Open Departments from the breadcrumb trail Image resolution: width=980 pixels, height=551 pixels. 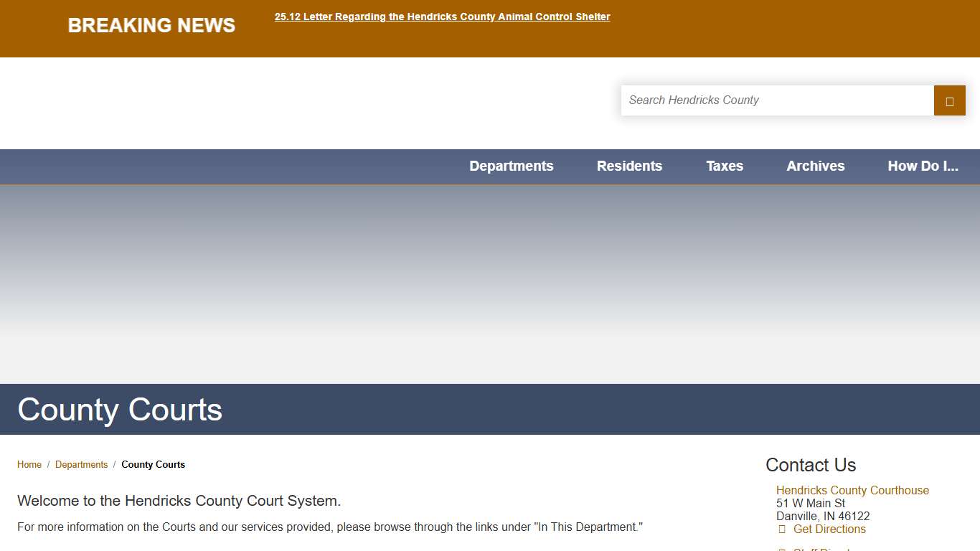(x=82, y=464)
